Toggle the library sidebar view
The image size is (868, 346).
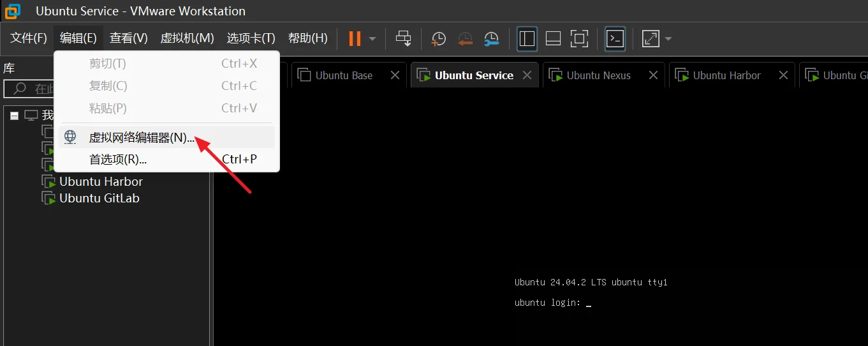click(x=527, y=38)
